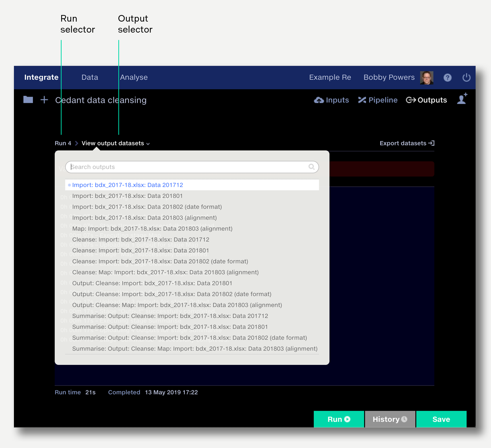Click the '21s' run time value

[91, 392]
